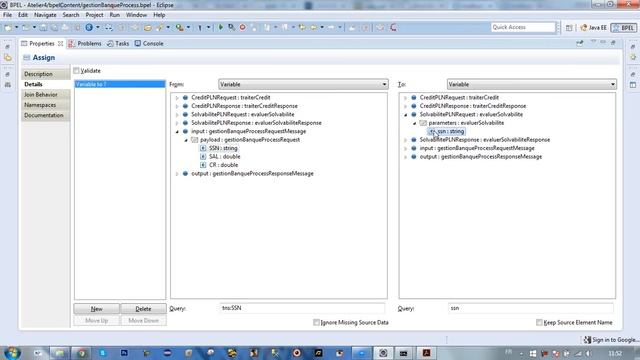This screenshot has height=360, width=640.
Task: Open Skype from the taskbar
Action: pyautogui.click(x=103, y=353)
